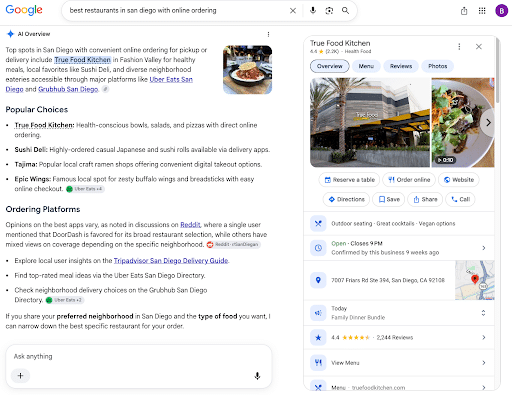The height and width of the screenshot is (395, 512).
Task: Click the location pin icon beside the address
Action: point(318,280)
